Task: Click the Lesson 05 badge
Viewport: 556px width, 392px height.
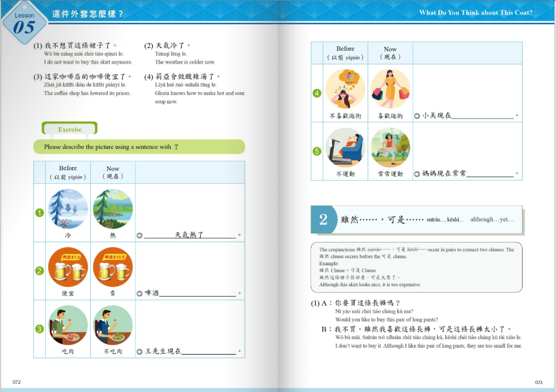Action: pos(24,24)
